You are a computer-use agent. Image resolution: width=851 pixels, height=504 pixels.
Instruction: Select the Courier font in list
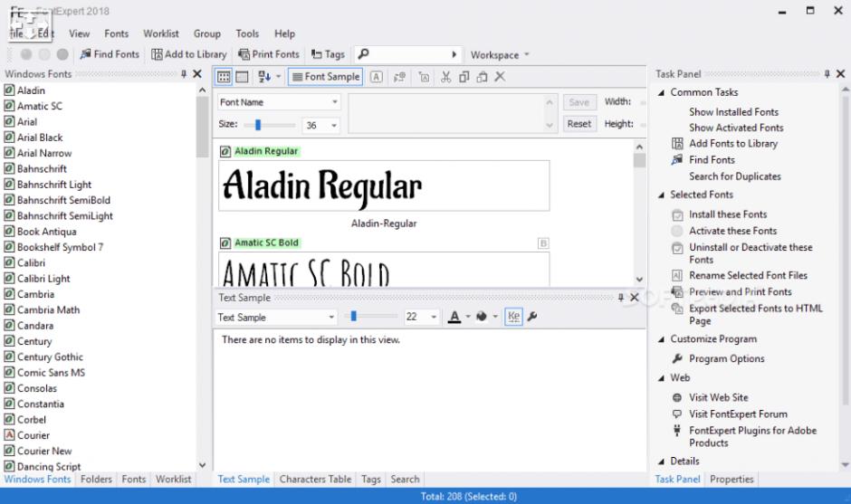(33, 435)
